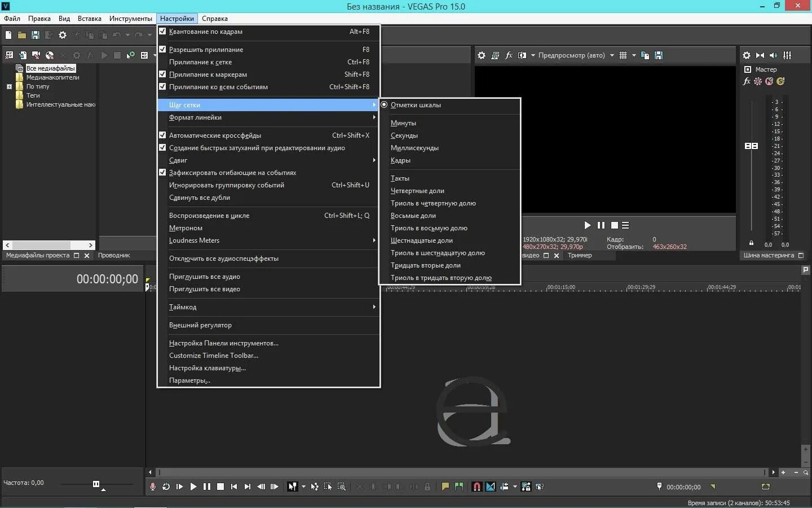812x508 pixels.
Task: Click the insert marker icon in timeline toolbar
Action: click(445, 487)
